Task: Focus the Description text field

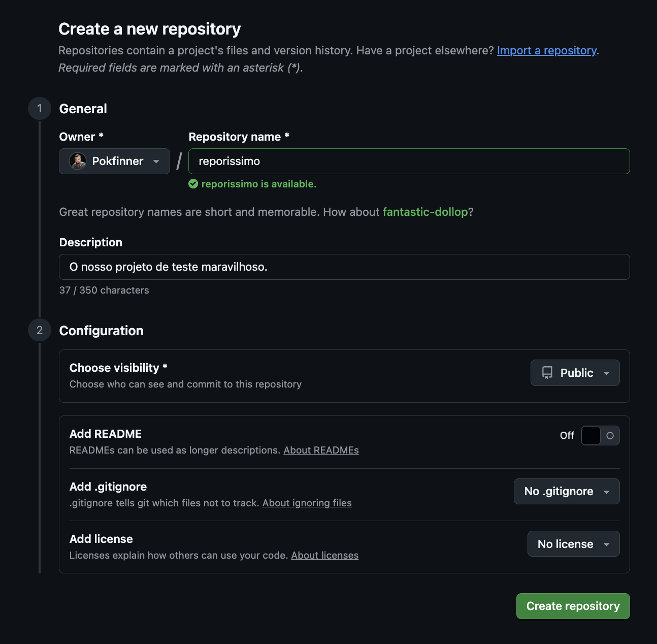Action: coord(344,267)
